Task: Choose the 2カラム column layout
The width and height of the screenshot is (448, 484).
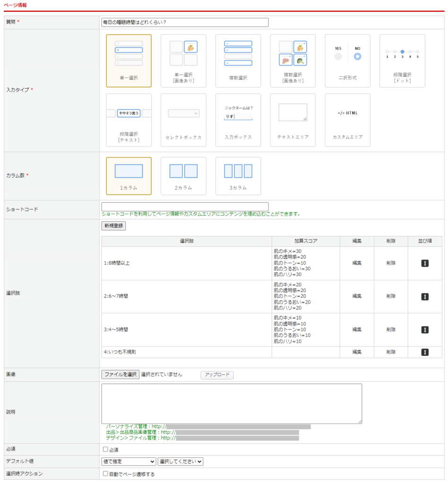Action: tap(183, 176)
